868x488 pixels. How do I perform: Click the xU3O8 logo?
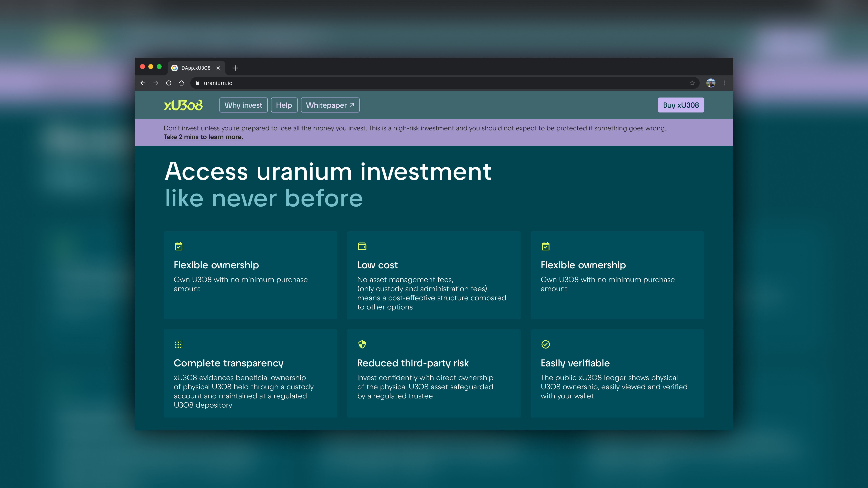(x=183, y=105)
